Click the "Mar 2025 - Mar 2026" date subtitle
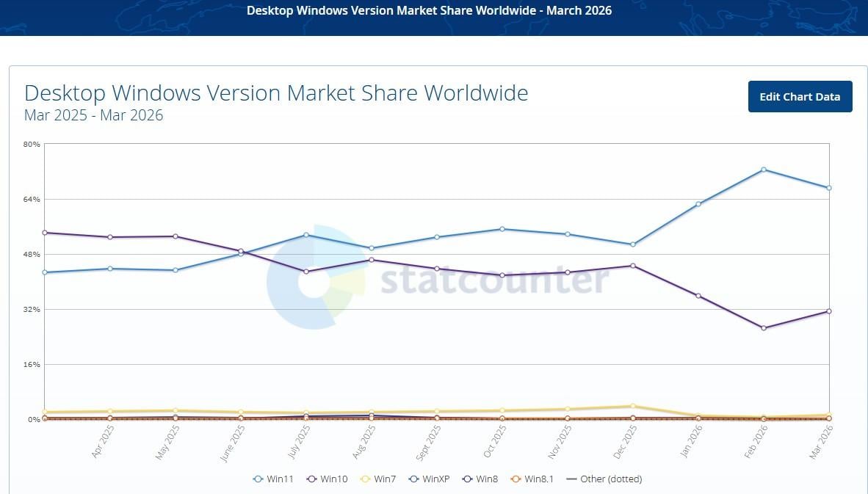This screenshot has width=868, height=494. point(93,115)
